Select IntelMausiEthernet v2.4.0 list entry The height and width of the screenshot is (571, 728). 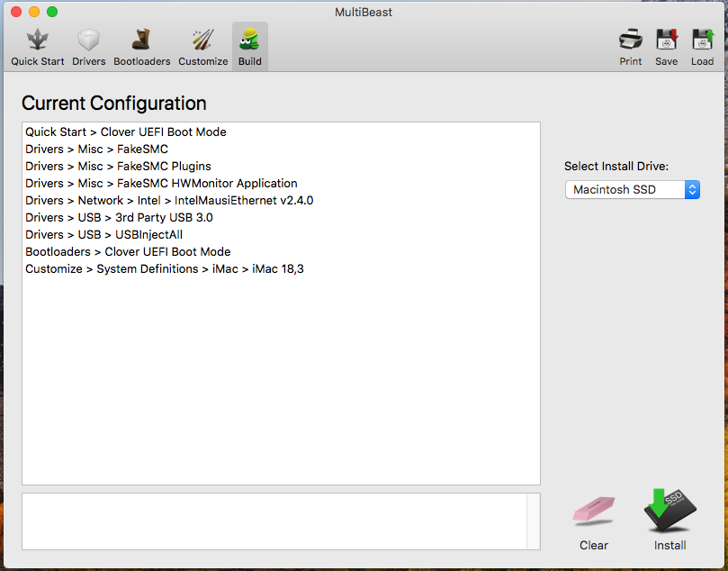click(169, 200)
